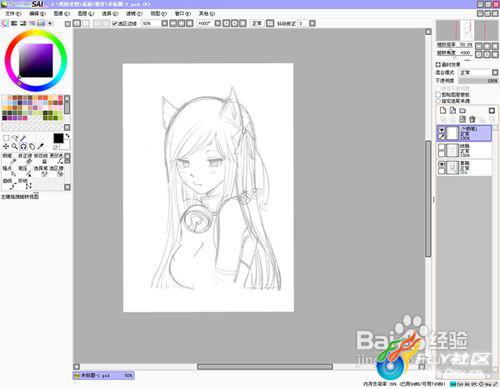The image size is (500, 388).
Task: Open the zoom percentage dropdown in toolbar
Action: pos(164,23)
